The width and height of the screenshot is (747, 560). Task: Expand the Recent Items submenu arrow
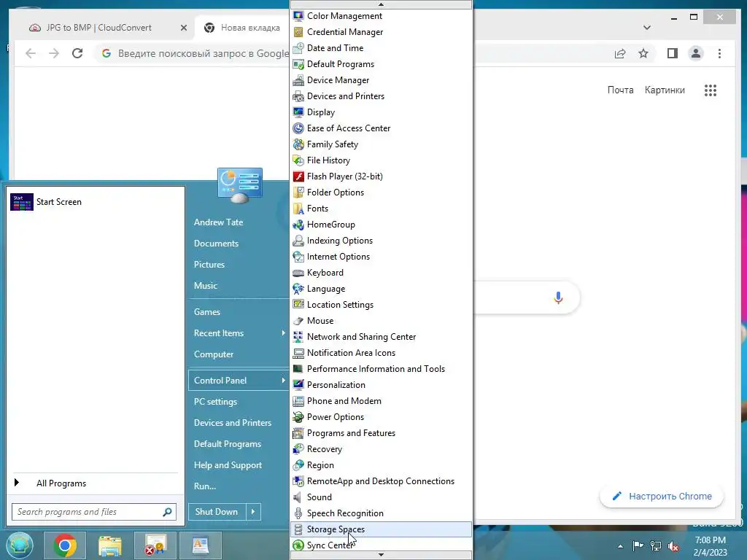click(x=284, y=332)
